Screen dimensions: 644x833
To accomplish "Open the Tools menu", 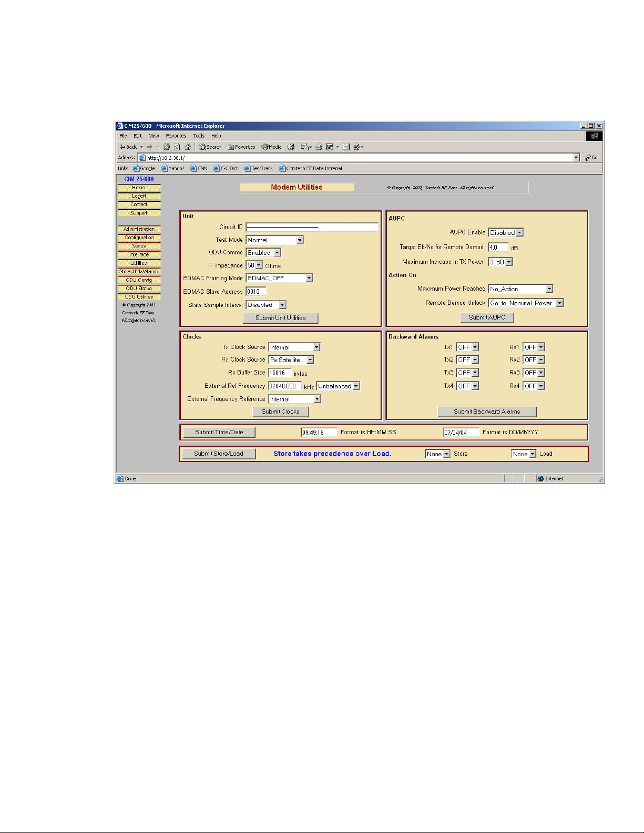I will click(199, 136).
